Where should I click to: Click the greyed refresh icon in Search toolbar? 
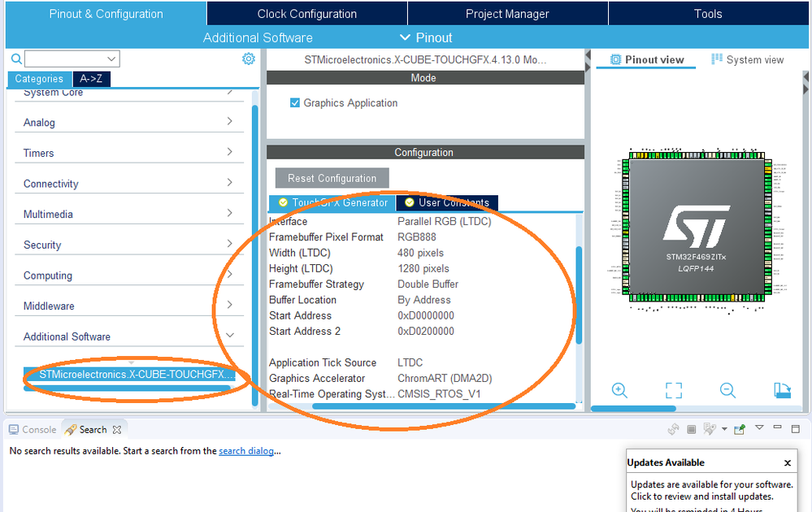click(673, 429)
